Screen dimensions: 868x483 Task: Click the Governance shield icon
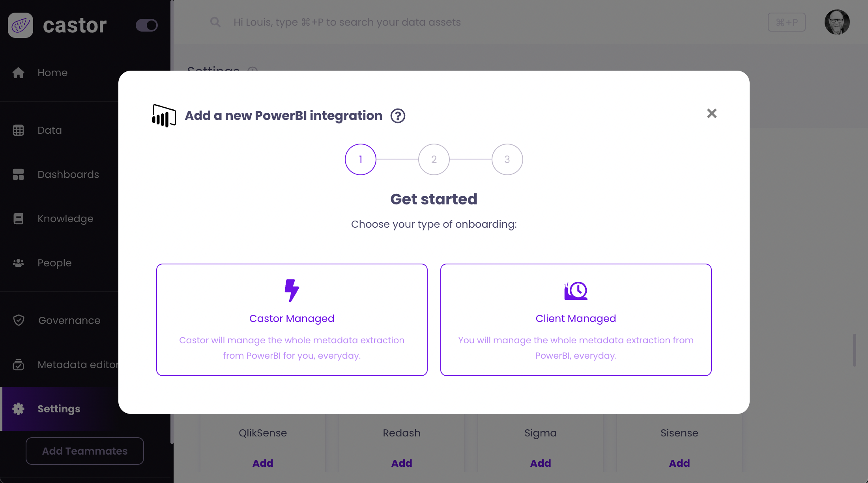[19, 320]
